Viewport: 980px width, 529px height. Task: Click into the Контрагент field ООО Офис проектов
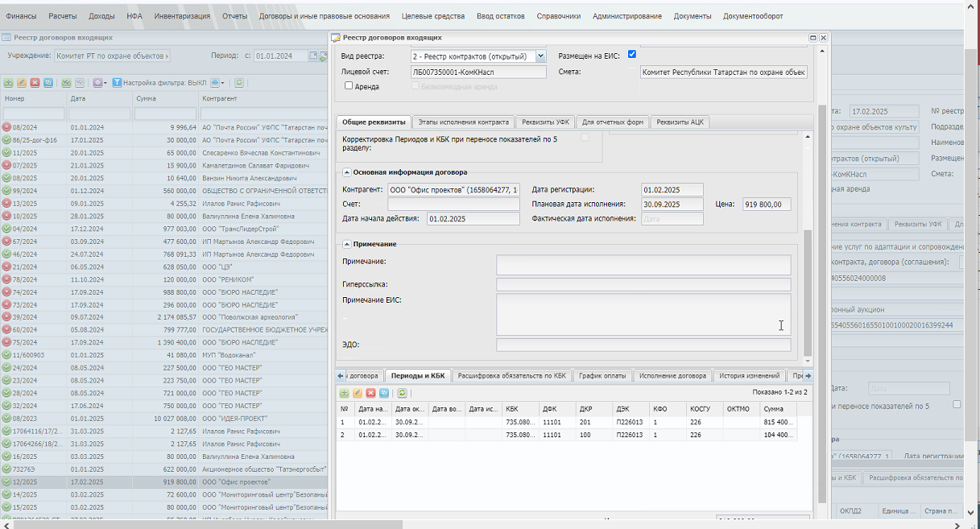pyautogui.click(x=454, y=189)
